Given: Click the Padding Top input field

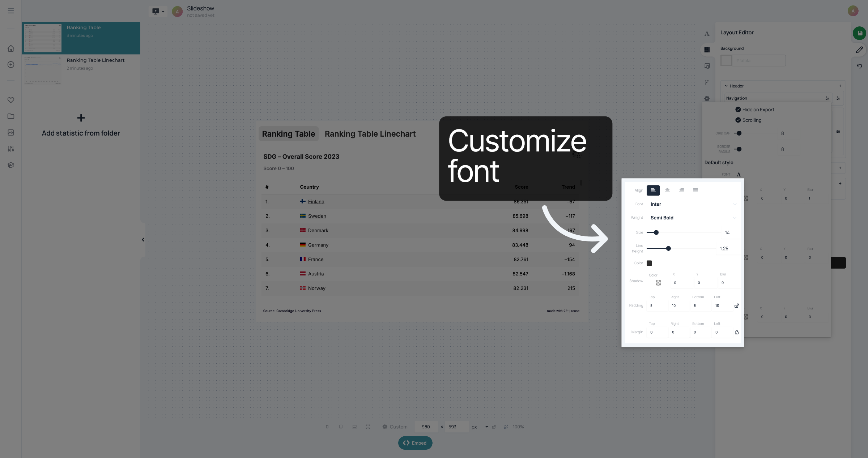Looking at the screenshot, I should click(x=657, y=306).
